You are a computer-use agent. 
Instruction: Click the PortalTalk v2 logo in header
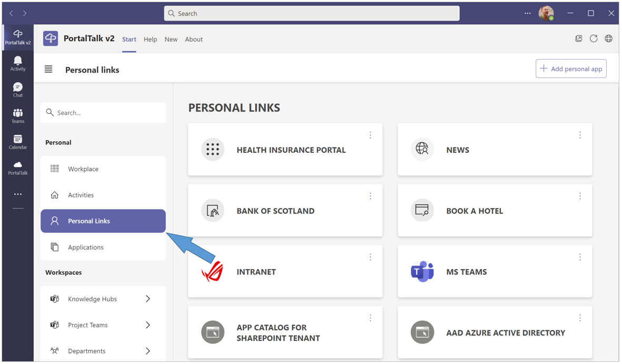[x=51, y=38]
